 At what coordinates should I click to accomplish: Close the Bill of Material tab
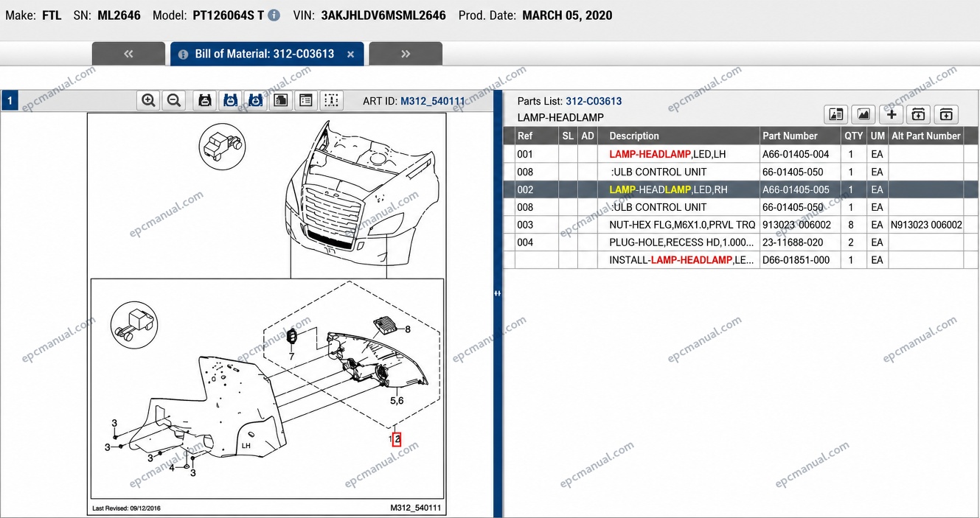(350, 55)
